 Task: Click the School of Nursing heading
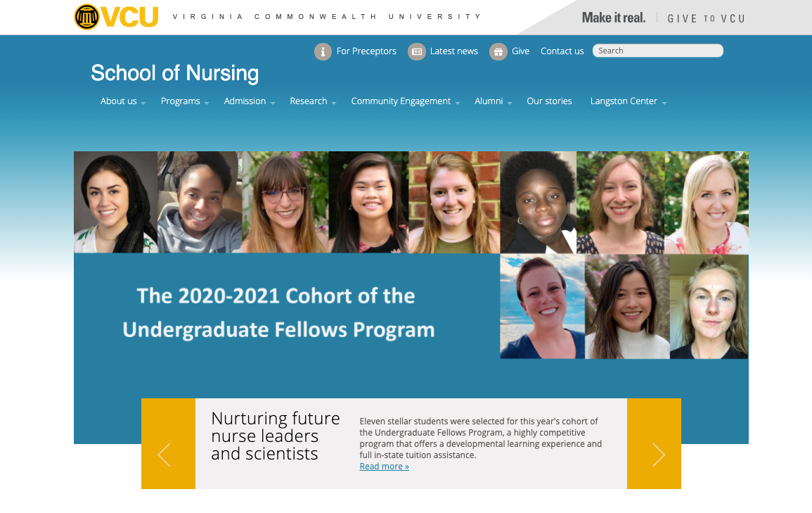(174, 73)
